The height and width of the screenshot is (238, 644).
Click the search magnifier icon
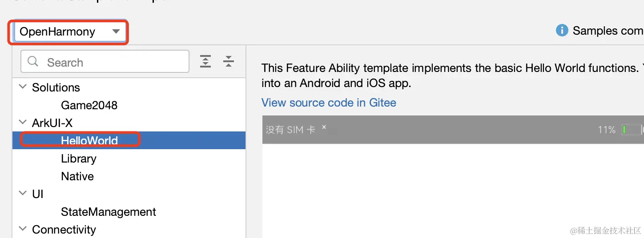(33, 62)
